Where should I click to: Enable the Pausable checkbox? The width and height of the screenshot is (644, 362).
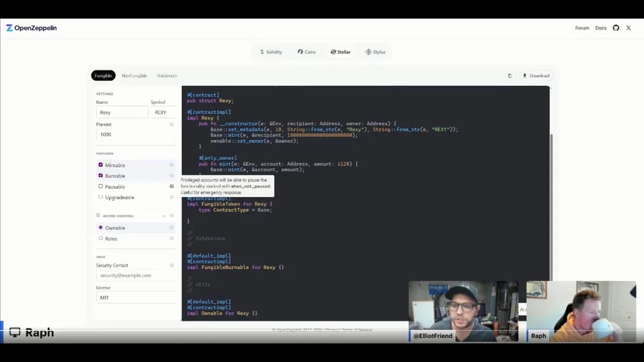100,187
